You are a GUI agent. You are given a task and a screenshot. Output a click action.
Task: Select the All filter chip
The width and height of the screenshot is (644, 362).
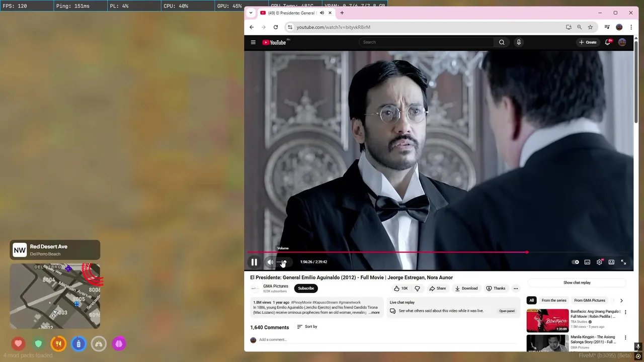531,301
